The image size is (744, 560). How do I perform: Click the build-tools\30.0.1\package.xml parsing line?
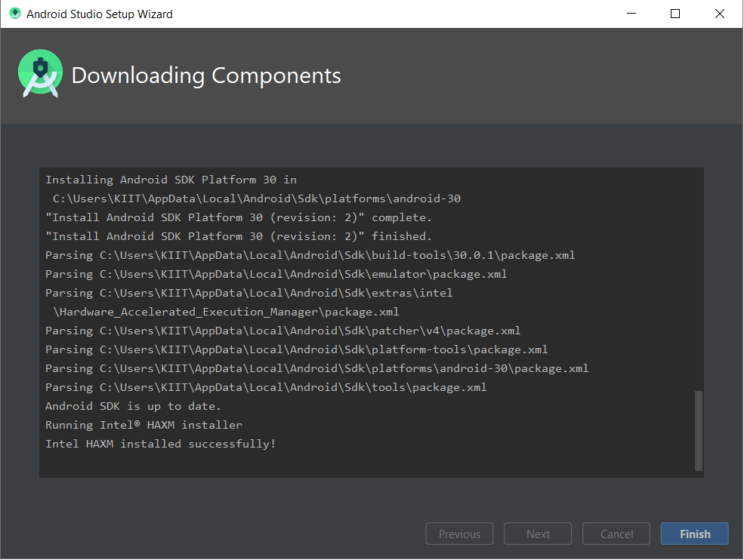click(310, 255)
